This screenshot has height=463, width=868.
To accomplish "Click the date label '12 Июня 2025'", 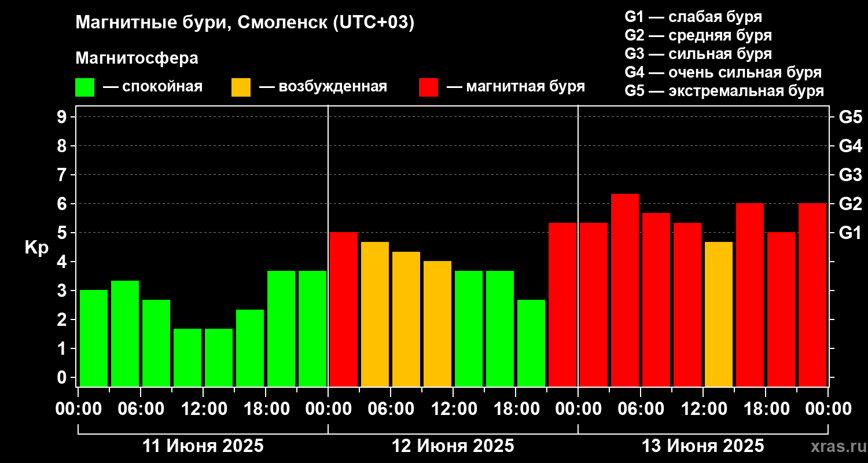I will (x=453, y=446).
